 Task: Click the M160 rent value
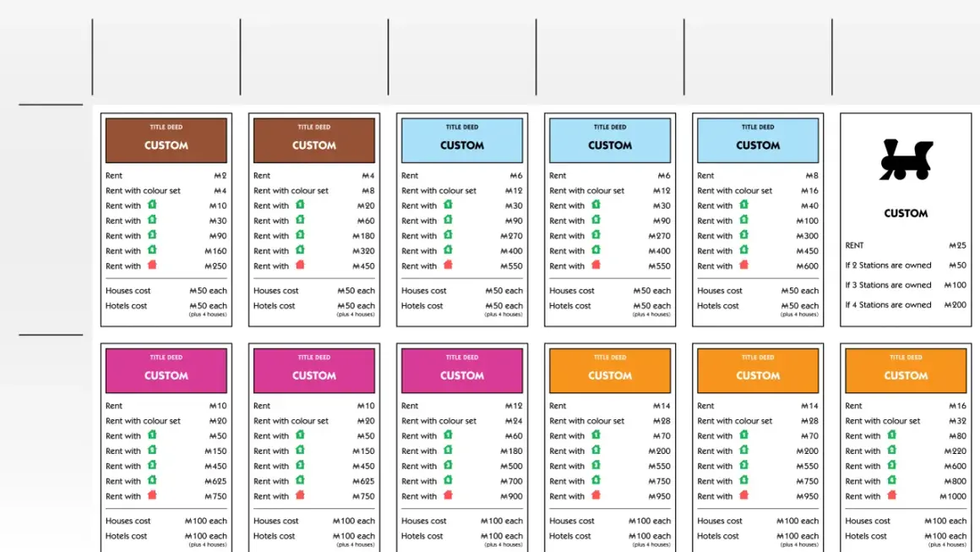coord(215,251)
